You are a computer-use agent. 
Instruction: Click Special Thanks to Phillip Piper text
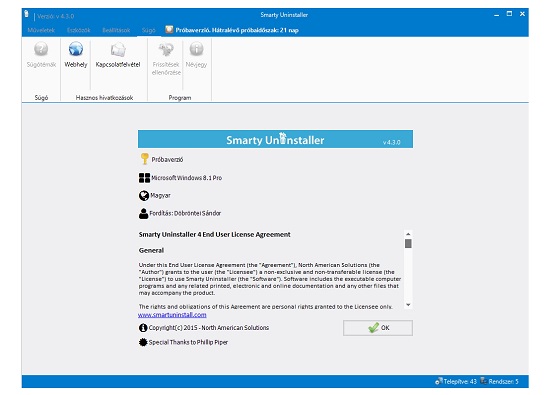(188, 342)
